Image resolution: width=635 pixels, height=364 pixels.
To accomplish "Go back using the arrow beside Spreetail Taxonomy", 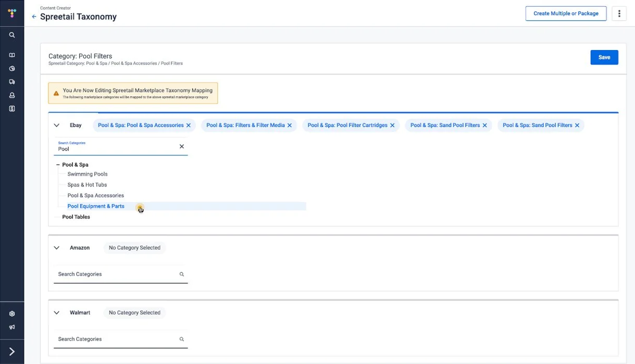I will (34, 17).
